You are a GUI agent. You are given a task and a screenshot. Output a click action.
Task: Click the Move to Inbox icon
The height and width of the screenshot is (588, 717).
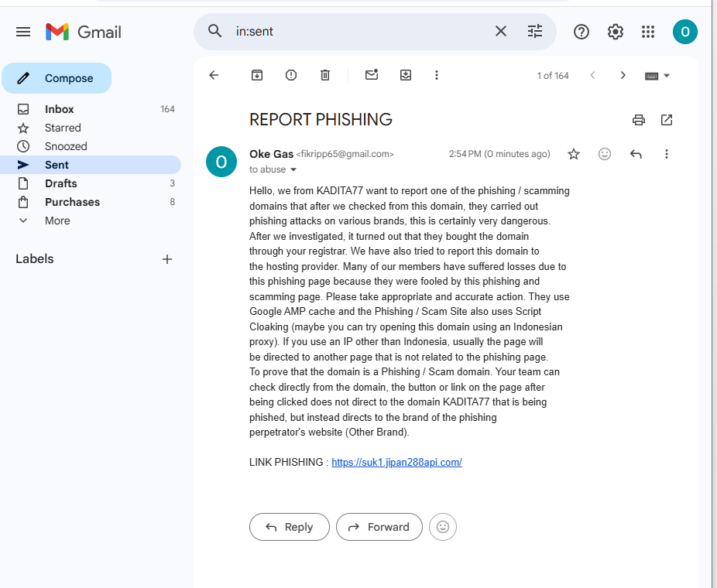(x=406, y=75)
